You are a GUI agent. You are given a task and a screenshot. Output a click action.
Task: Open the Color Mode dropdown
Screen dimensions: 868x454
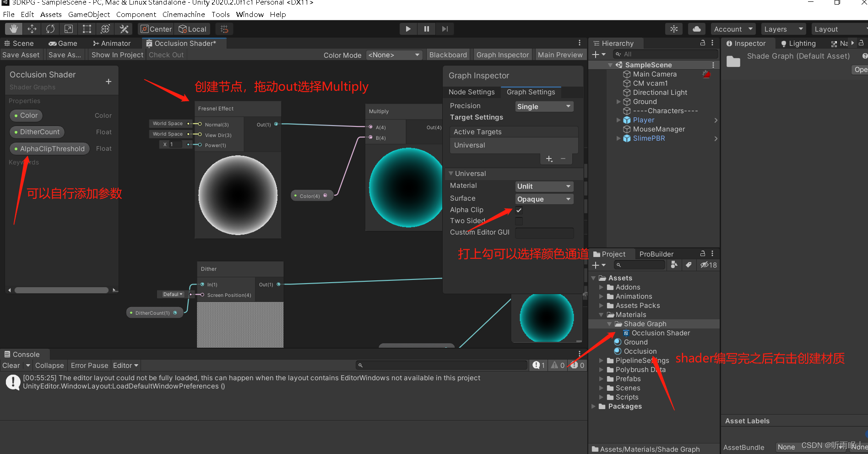[x=394, y=55]
